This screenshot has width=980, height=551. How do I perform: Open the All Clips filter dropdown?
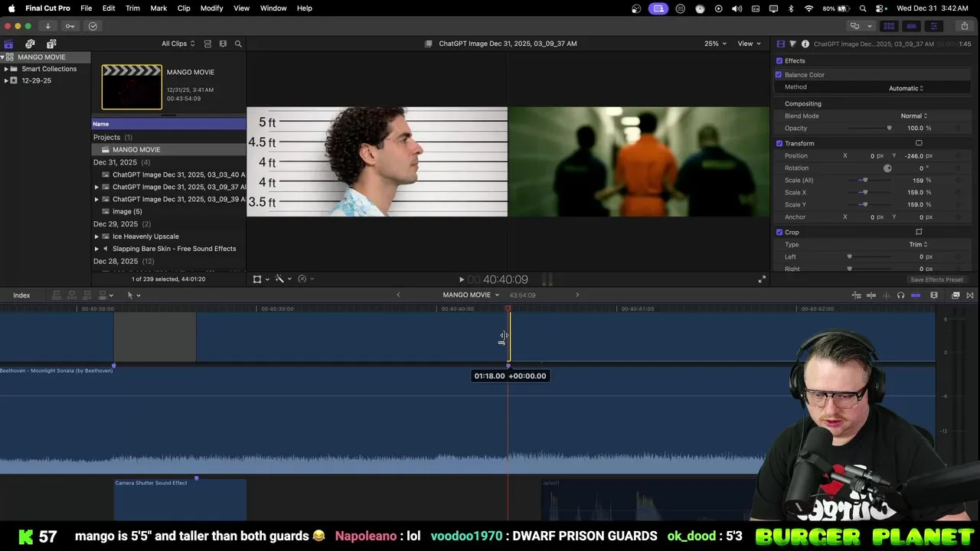tap(178, 44)
